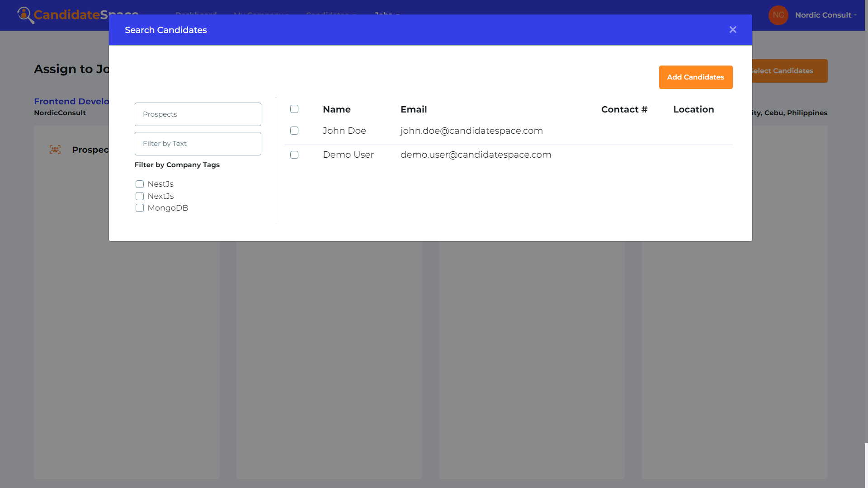
Task: Toggle checkbox for John Doe
Action: 294,131
